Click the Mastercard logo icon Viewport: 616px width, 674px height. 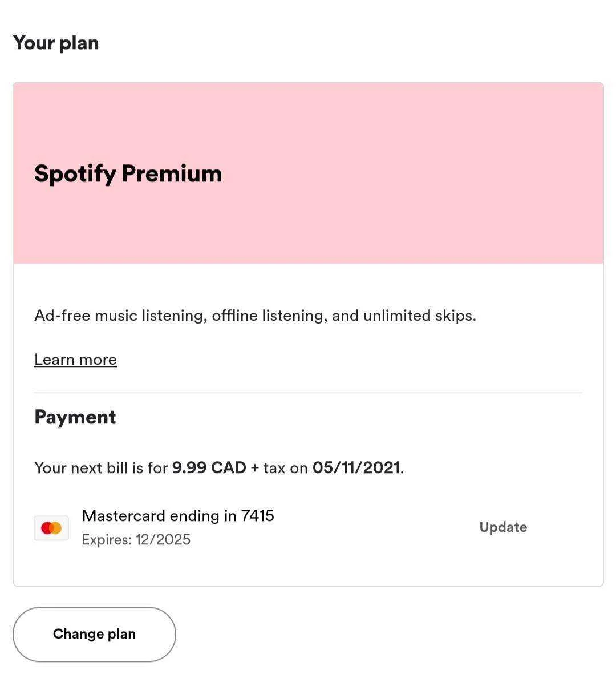51,528
